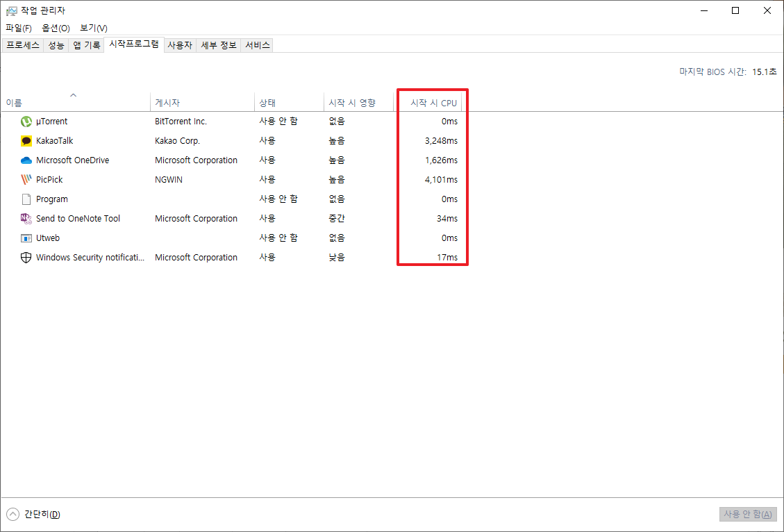Click the 낮음 startup impact cell

coord(337,258)
